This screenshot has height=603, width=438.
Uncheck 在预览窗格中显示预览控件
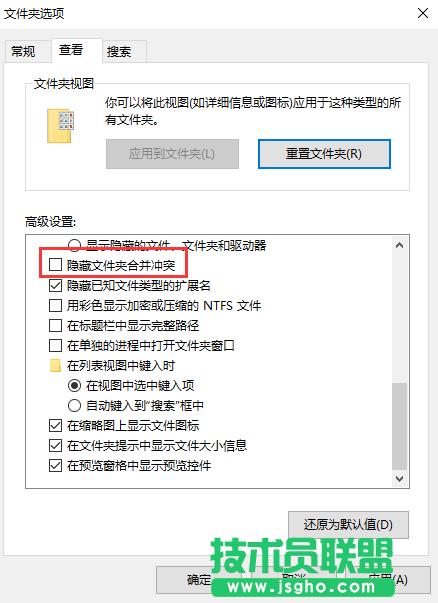55,466
